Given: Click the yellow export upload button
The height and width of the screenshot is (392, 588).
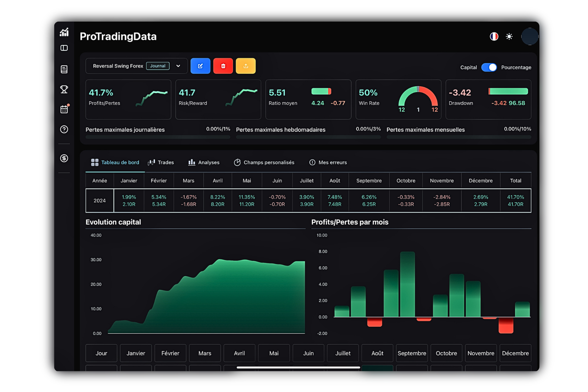Looking at the screenshot, I should [246, 66].
